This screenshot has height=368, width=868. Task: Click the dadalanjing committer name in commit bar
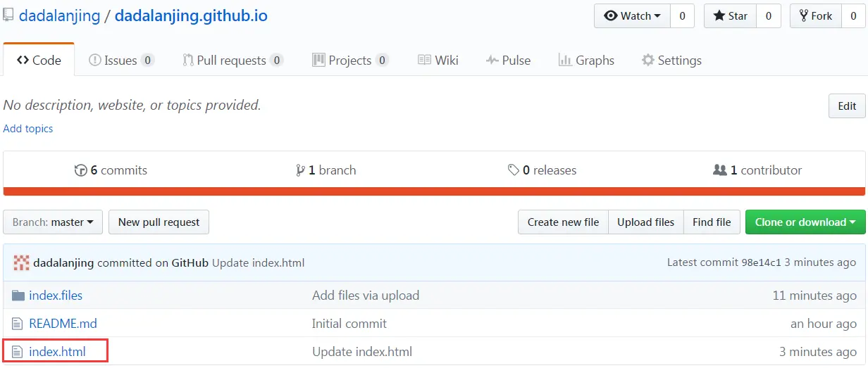point(64,263)
